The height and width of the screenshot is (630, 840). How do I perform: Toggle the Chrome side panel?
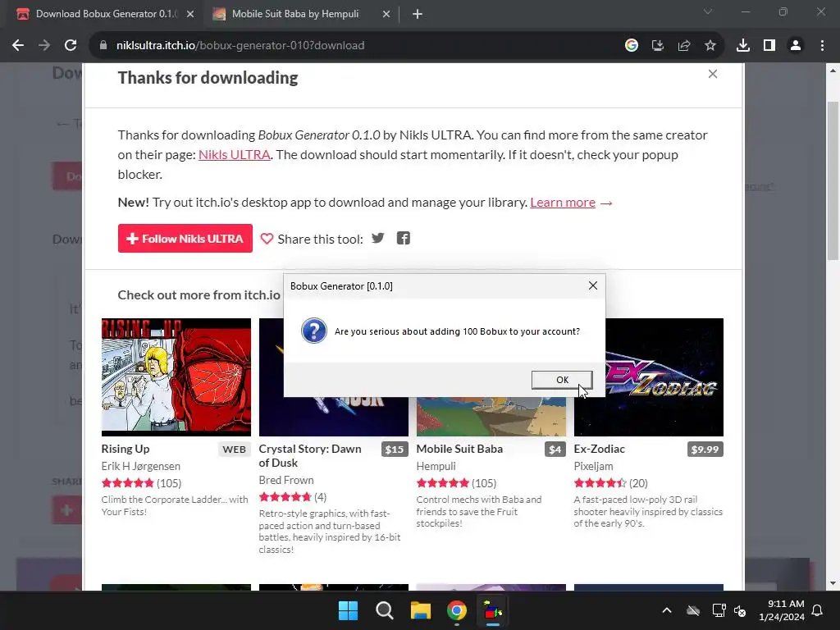769,46
